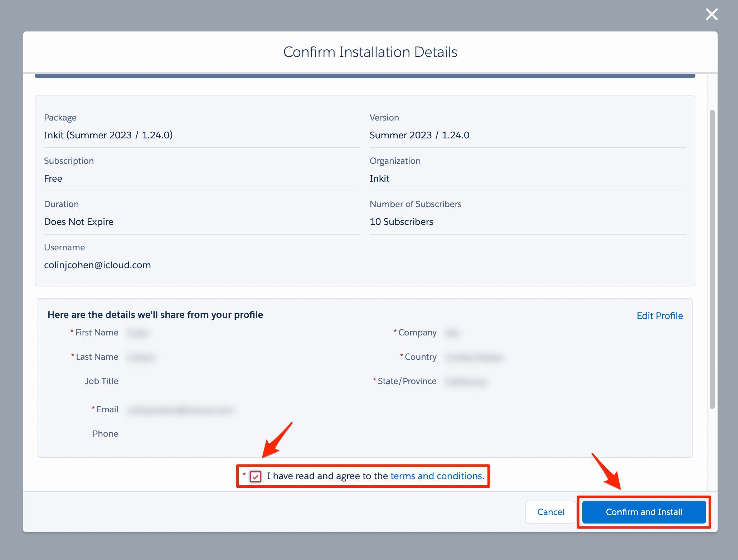The height and width of the screenshot is (560, 738).
Task: Click the dialog's vertical scrollbar thumb
Action: point(712,259)
